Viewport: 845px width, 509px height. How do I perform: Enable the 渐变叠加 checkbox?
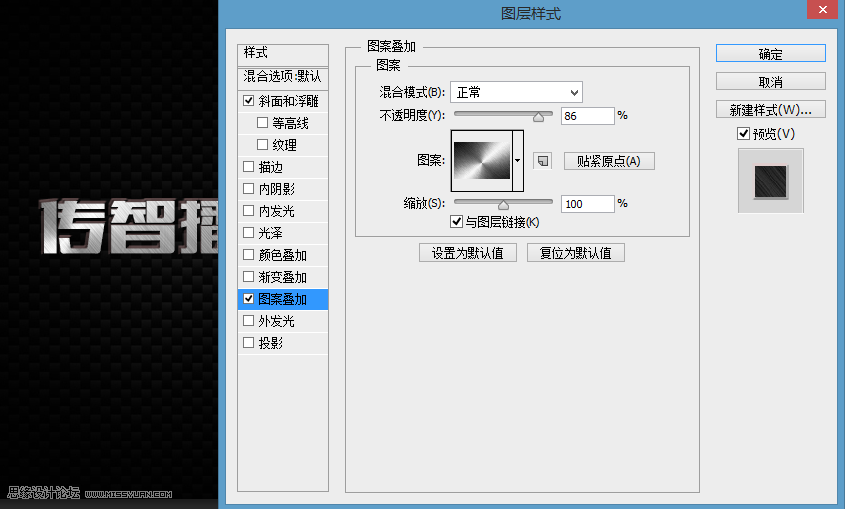pyautogui.click(x=248, y=276)
